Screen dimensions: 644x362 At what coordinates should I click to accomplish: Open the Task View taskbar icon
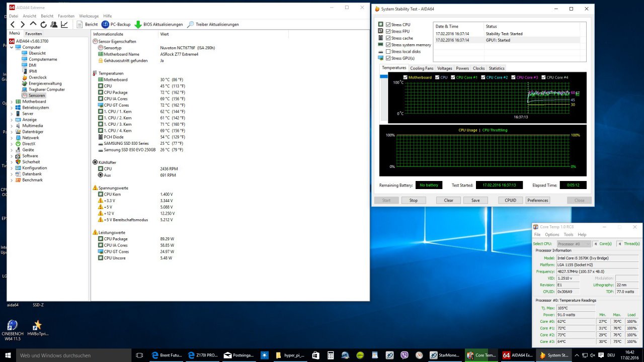coord(139,355)
